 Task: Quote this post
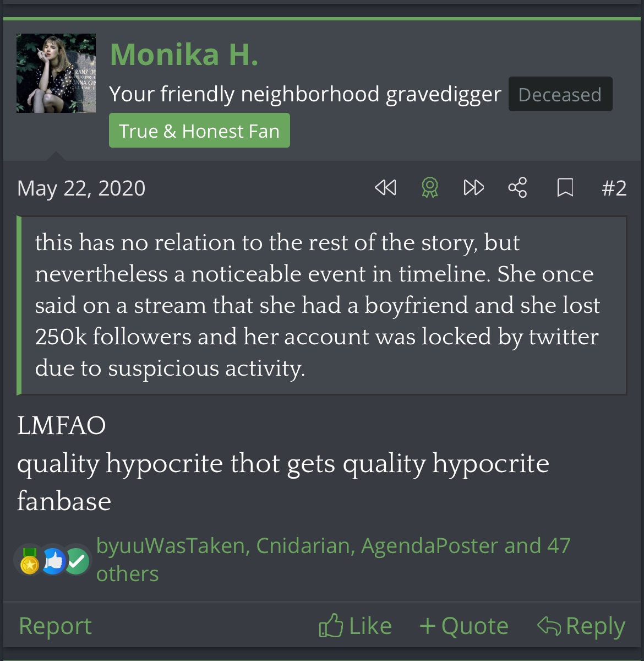[464, 626]
